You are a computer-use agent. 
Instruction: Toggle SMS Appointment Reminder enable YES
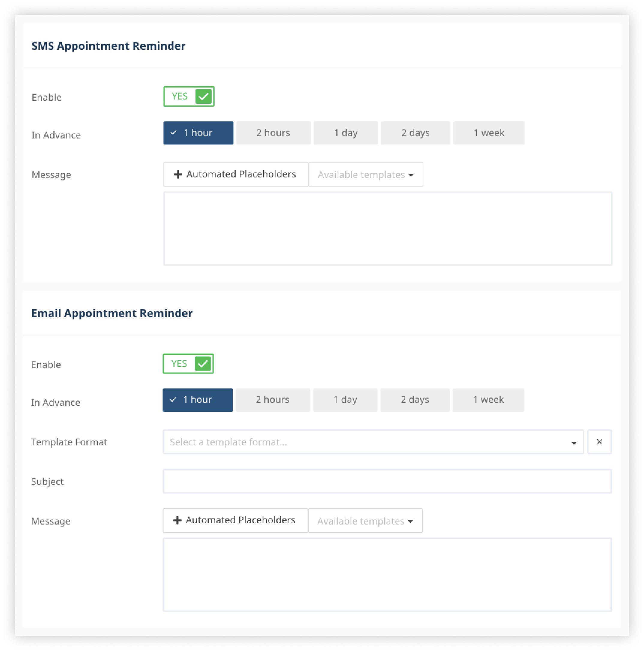pyautogui.click(x=189, y=96)
